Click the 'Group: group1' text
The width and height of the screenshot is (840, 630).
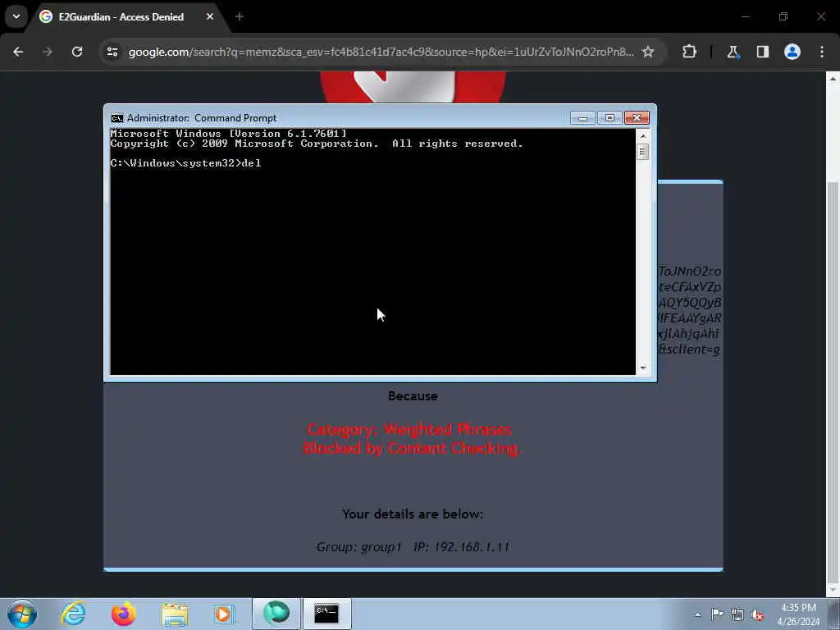(x=359, y=547)
